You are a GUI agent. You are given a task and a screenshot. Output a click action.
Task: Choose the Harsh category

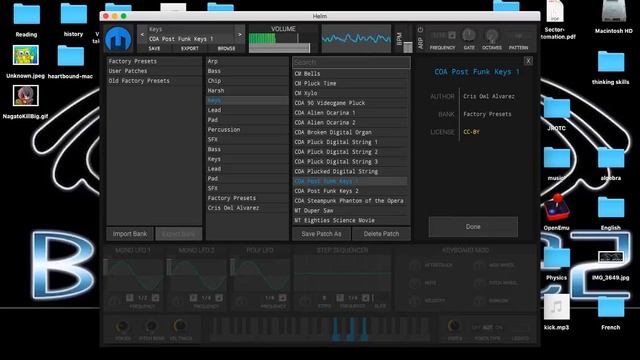tap(247, 91)
